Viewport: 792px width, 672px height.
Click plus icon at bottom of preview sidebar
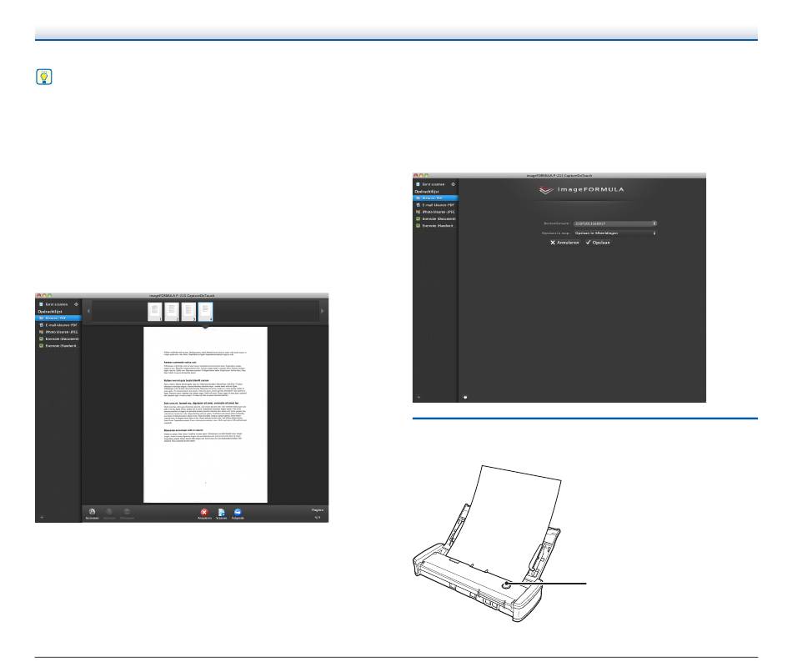(42, 518)
